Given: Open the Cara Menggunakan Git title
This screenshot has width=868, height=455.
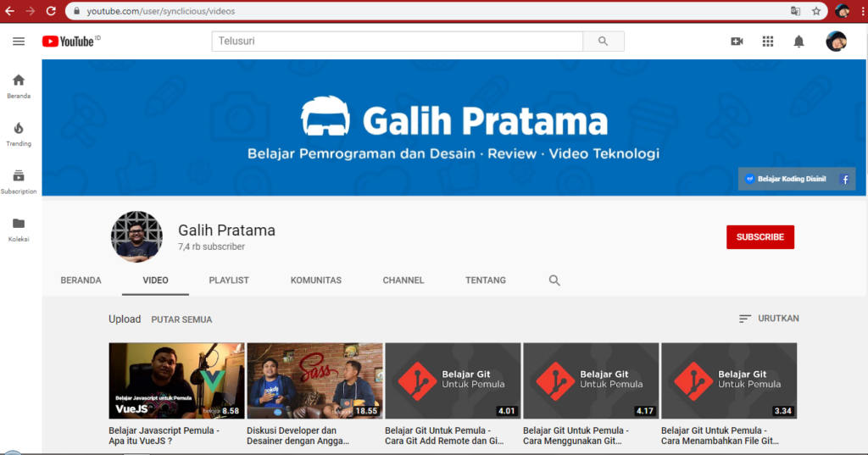Looking at the screenshot, I should point(576,436).
